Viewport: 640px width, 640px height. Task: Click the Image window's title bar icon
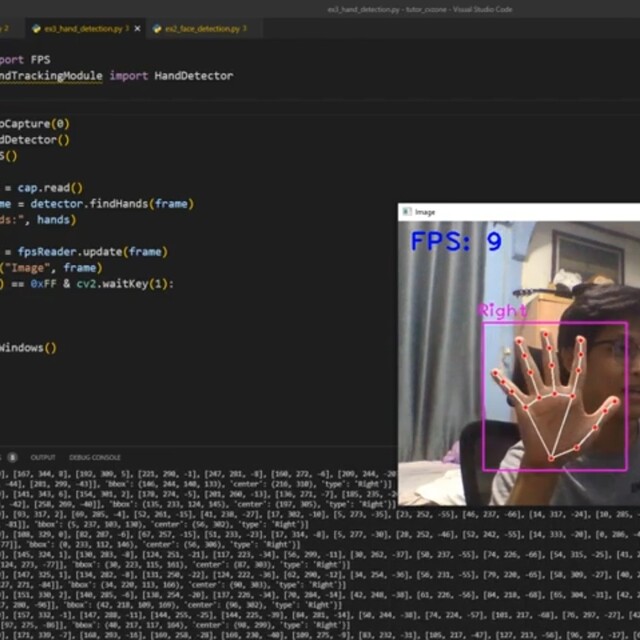tap(406, 212)
